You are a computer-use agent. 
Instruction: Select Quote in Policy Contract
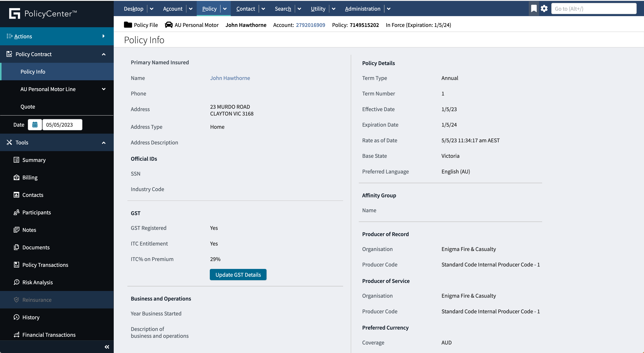click(28, 107)
